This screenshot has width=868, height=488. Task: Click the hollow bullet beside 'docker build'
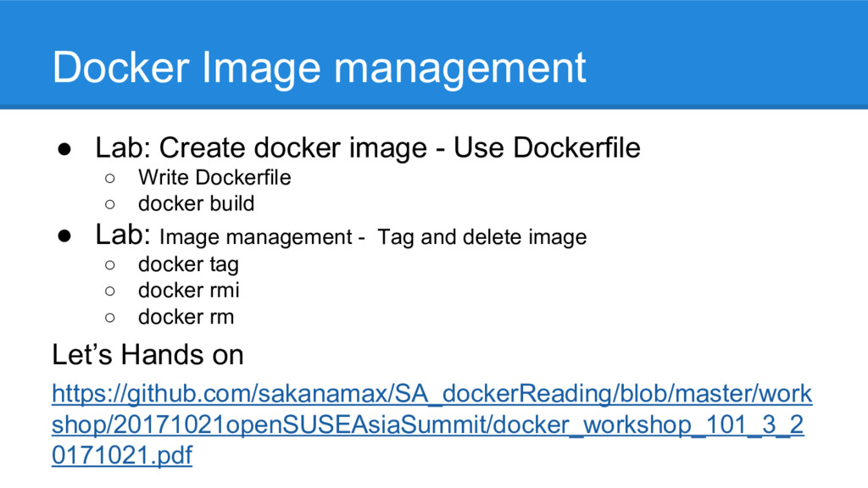[109, 205]
